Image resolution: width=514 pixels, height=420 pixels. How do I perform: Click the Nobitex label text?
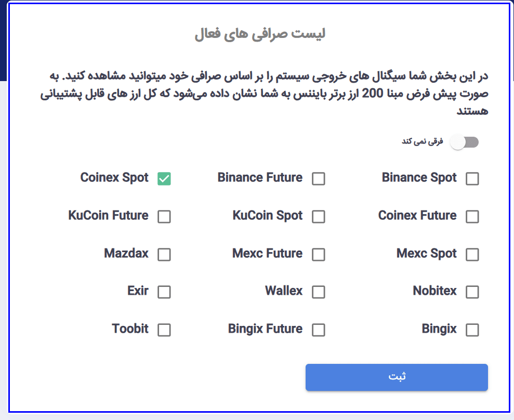[434, 291]
